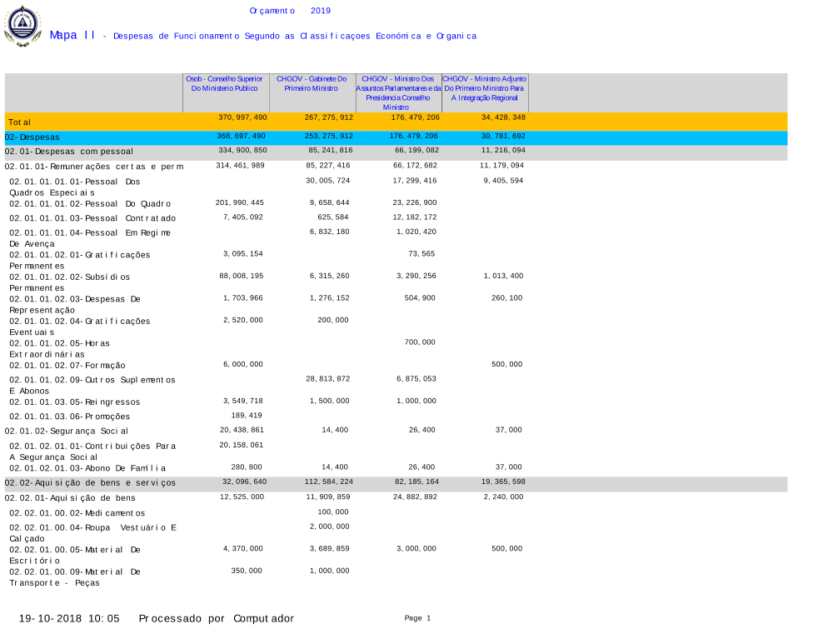
Task: Select the Orçamento 2019 heading
Action: (x=290, y=11)
